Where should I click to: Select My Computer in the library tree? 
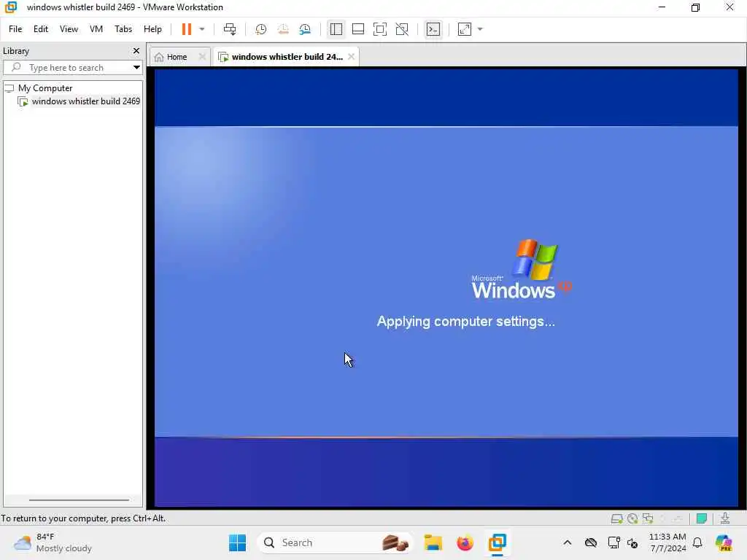[x=45, y=88]
